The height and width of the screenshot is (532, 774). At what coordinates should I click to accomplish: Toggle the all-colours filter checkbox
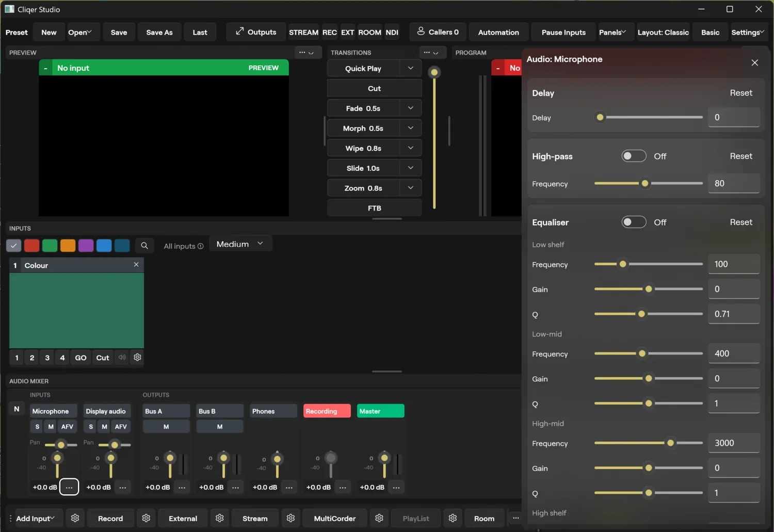click(x=14, y=246)
